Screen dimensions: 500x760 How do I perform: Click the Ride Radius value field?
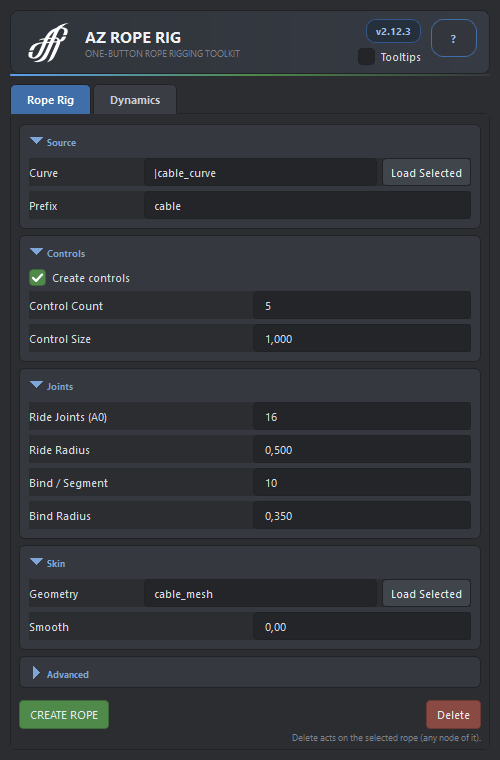tap(361, 449)
